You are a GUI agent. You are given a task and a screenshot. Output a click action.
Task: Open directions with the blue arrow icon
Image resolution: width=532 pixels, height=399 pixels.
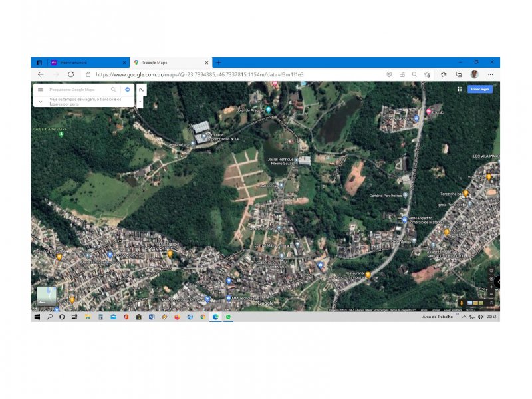pyautogui.click(x=128, y=90)
